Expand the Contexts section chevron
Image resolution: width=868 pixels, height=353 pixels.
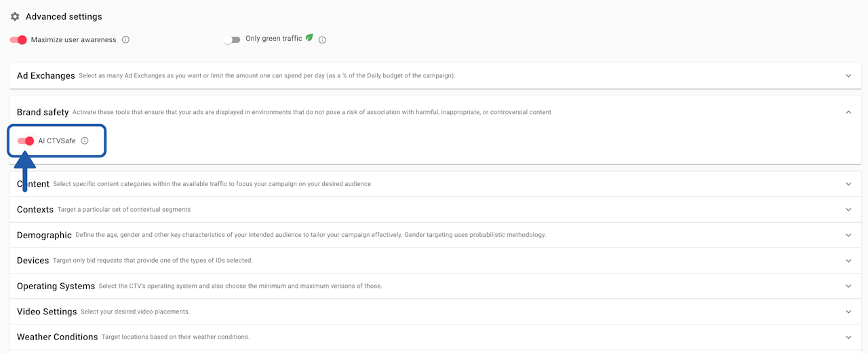848,210
